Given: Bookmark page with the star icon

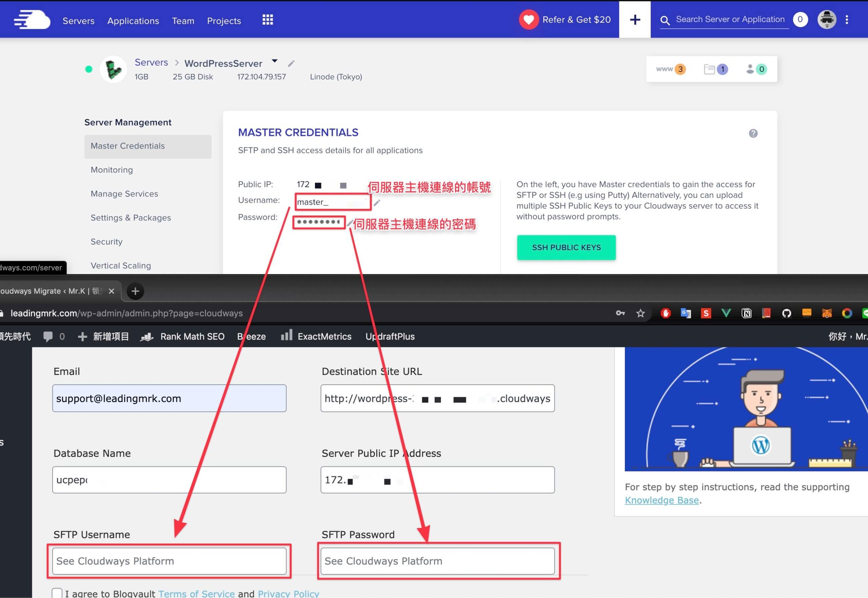Looking at the screenshot, I should [x=640, y=313].
